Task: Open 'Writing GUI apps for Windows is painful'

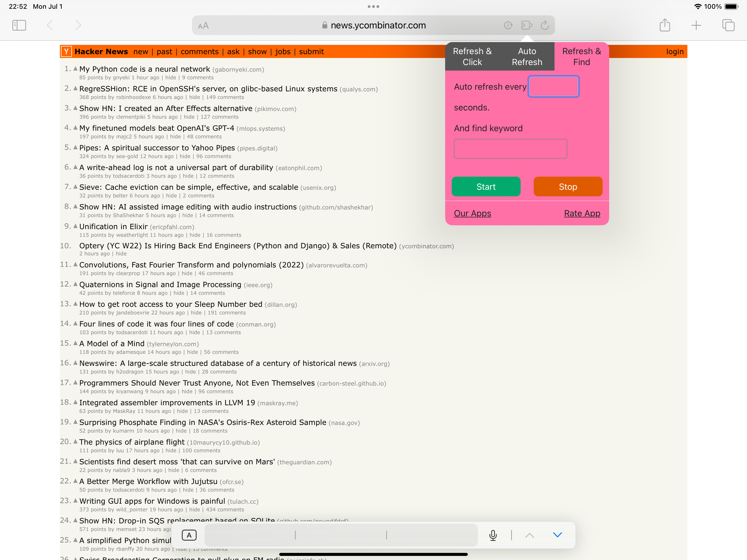Action: point(152,501)
